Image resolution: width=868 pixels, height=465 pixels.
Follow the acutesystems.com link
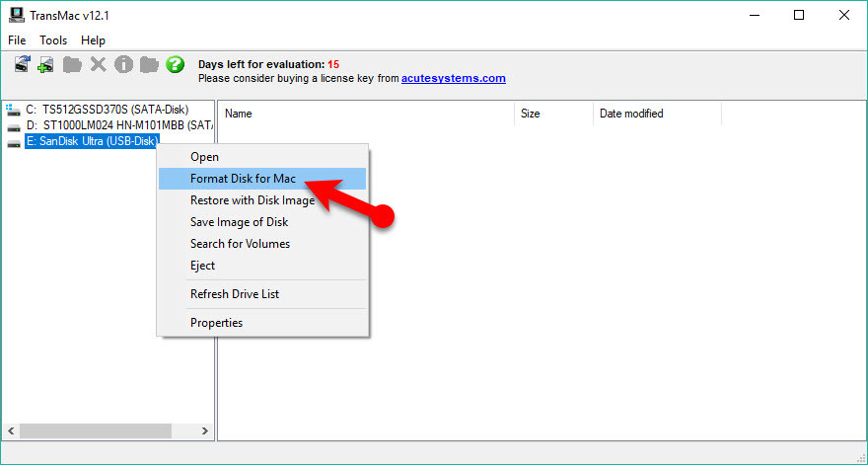tap(454, 78)
